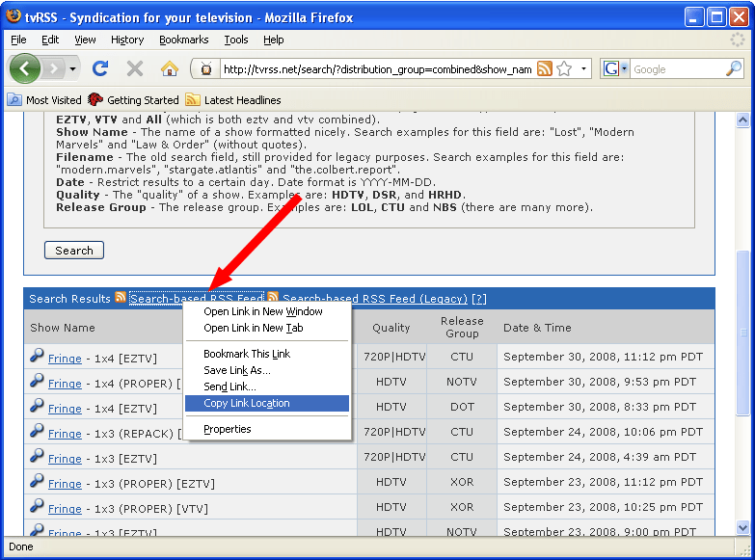
Task: Click the [?] help link in results header
Action: (479, 299)
